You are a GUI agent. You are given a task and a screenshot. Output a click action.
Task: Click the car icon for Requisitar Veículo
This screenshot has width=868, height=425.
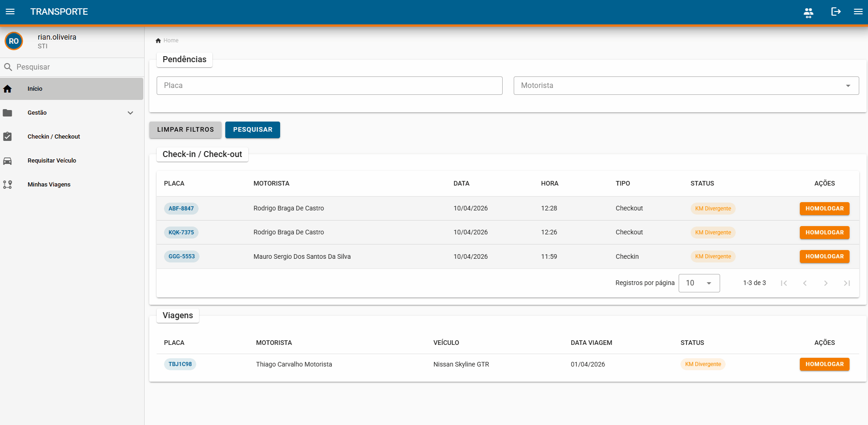(x=7, y=161)
